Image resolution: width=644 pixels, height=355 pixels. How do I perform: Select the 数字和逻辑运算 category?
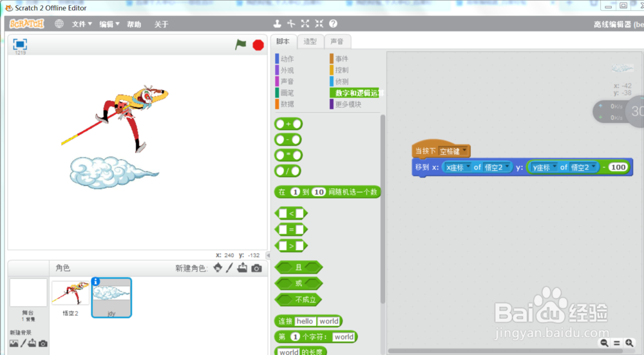click(x=357, y=93)
